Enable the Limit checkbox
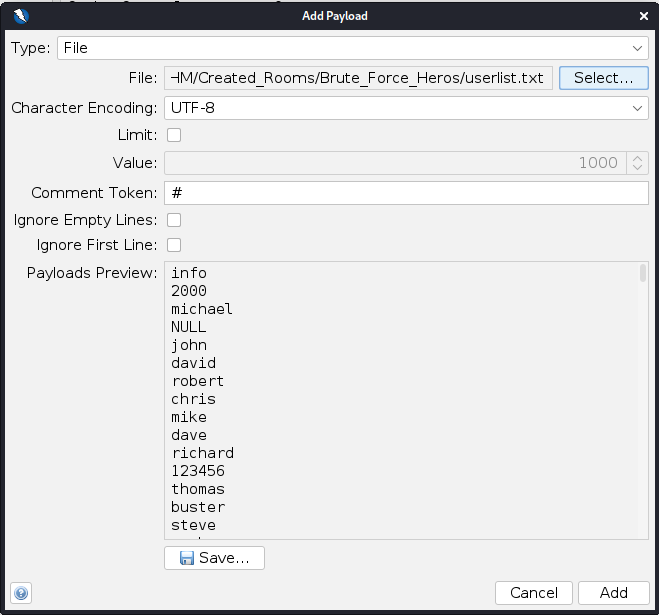 coord(174,135)
